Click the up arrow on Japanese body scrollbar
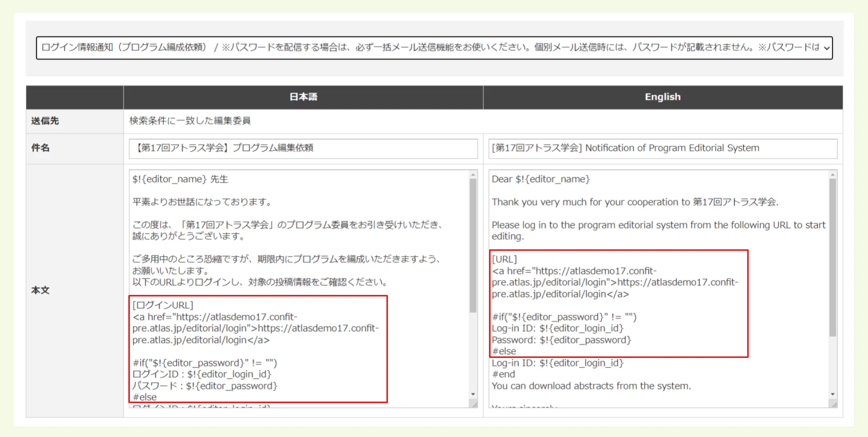 click(x=473, y=174)
